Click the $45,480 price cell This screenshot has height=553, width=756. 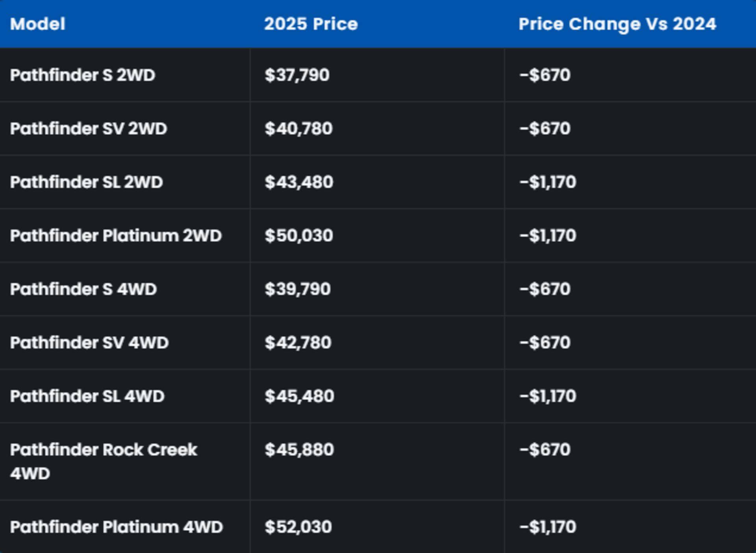pos(299,397)
